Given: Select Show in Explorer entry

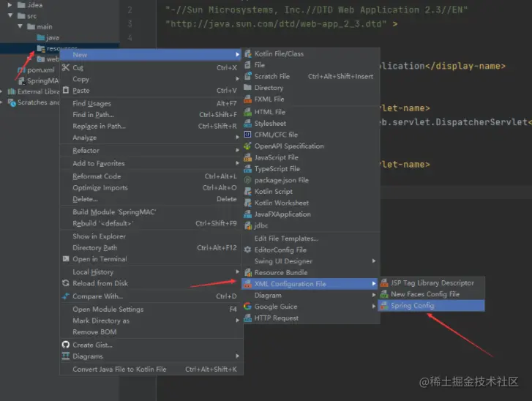Looking at the screenshot, I should (x=150, y=236).
